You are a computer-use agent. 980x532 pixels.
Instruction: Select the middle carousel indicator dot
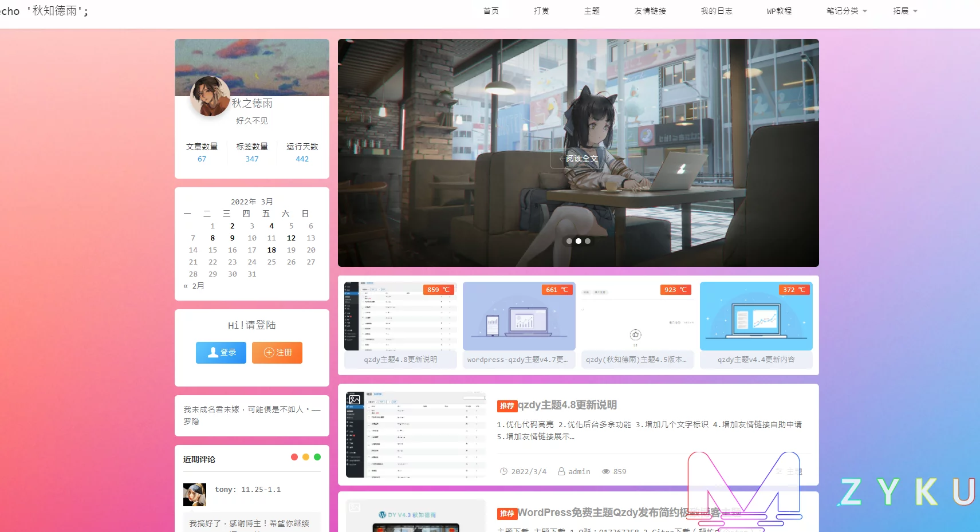[x=578, y=241]
